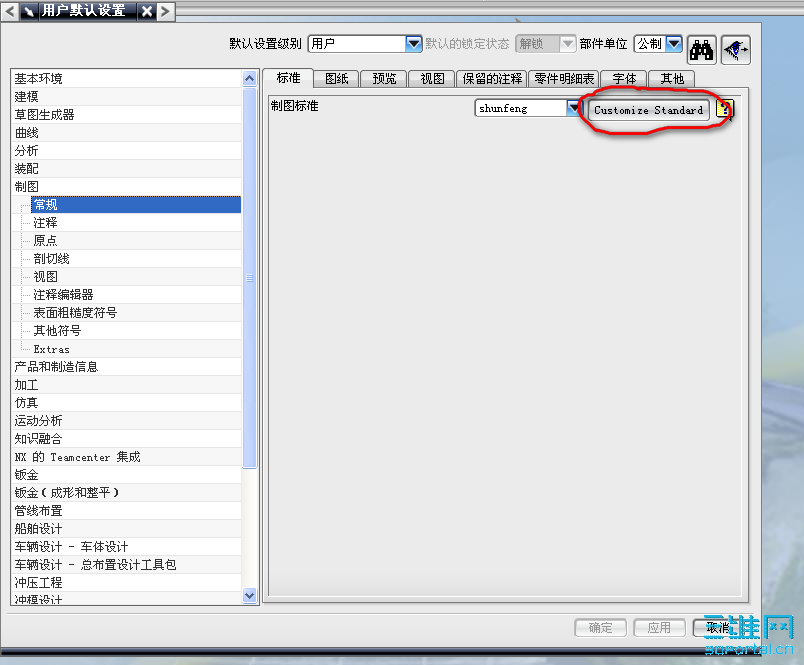Switch to the 视图 tab
The width and height of the screenshot is (804, 665).
click(x=432, y=79)
